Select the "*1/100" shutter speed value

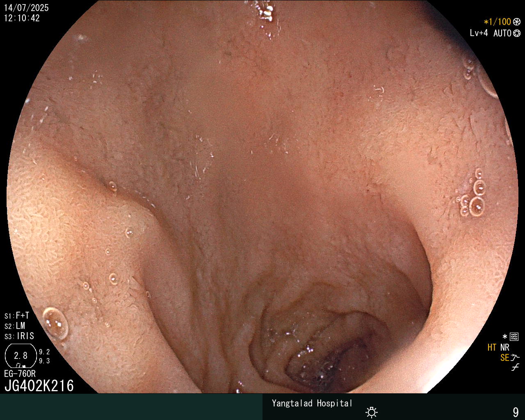[498, 22]
